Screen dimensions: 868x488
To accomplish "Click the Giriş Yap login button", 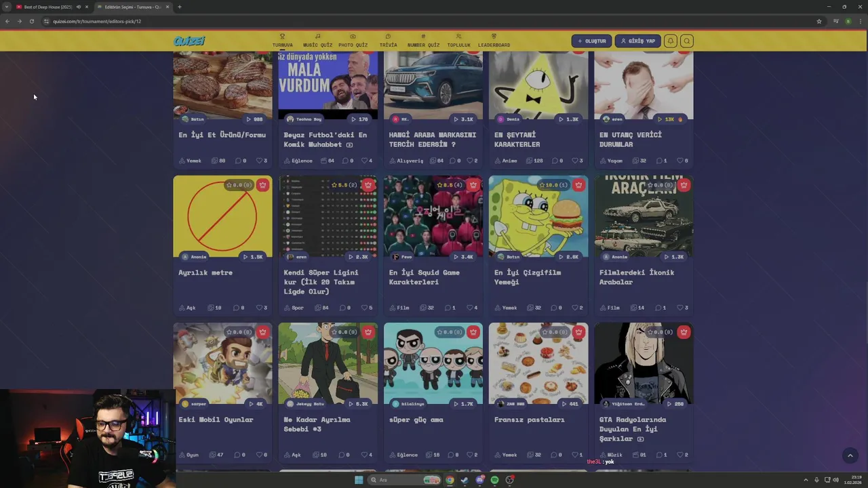I will coord(637,41).
